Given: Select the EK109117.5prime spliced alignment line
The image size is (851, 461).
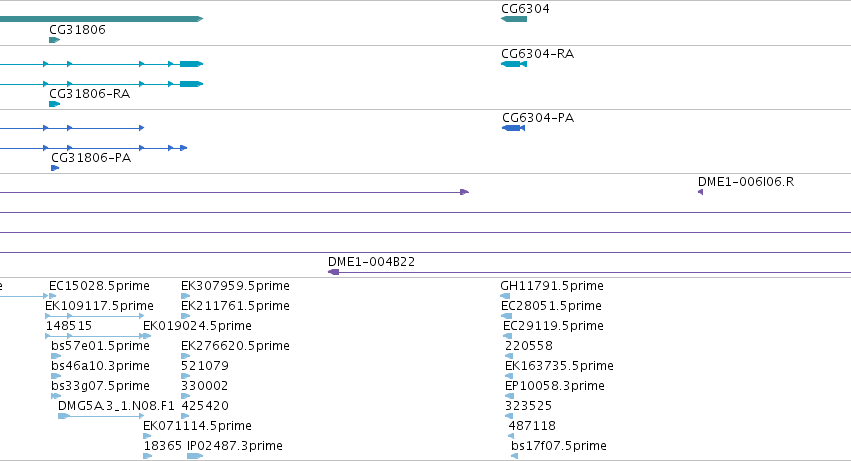Looking at the screenshot, I should [x=94, y=315].
